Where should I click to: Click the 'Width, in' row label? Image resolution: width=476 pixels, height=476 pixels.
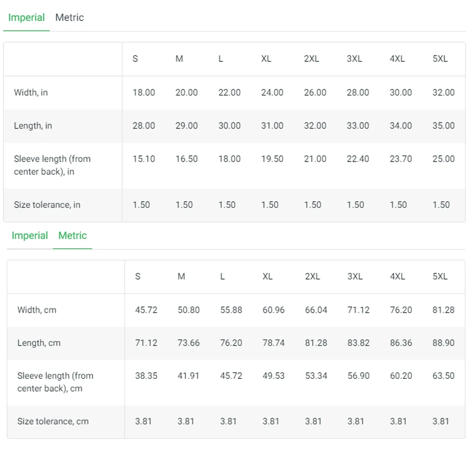tap(31, 92)
